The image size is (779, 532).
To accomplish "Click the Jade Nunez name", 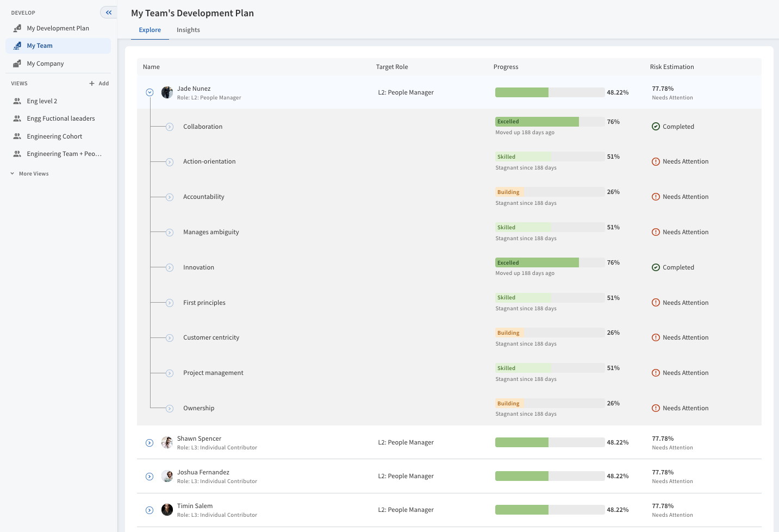I will (x=194, y=89).
